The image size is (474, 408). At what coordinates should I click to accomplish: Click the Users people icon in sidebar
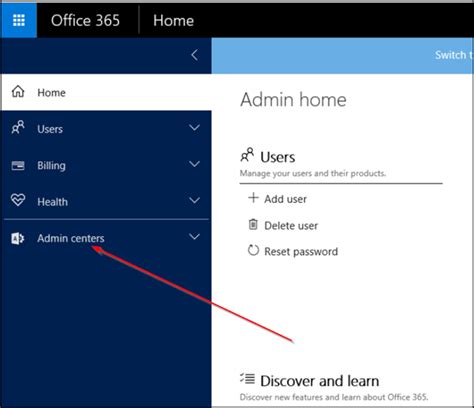(18, 128)
